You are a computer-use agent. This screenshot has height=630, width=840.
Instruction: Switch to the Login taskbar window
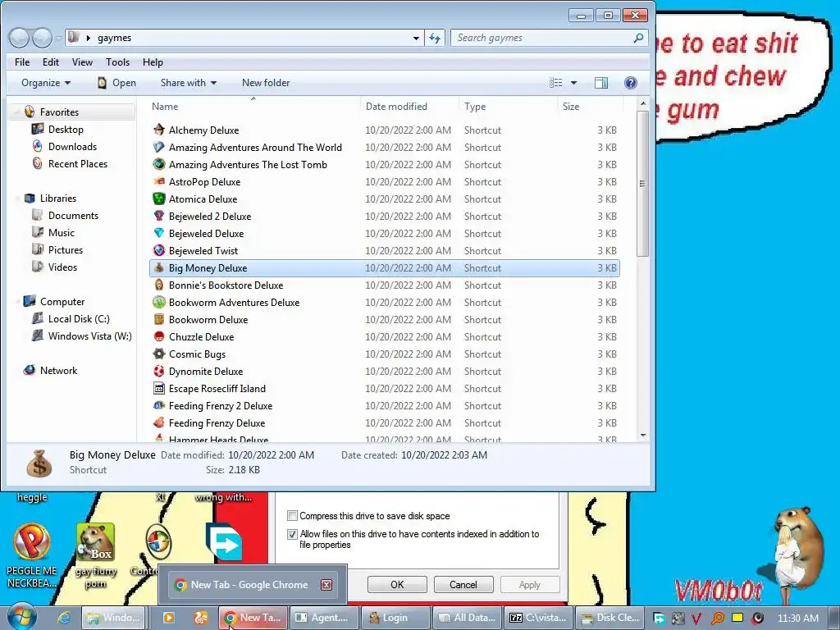395,618
